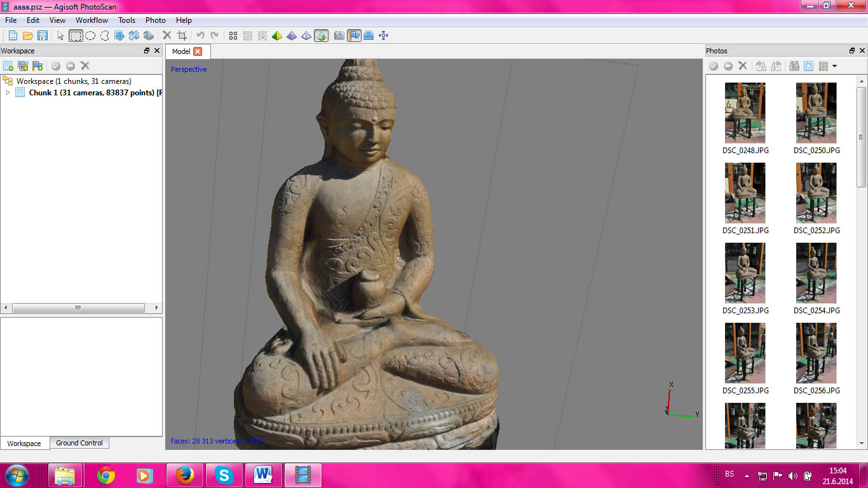Click rotate photo left in Photos panel

pos(775,65)
